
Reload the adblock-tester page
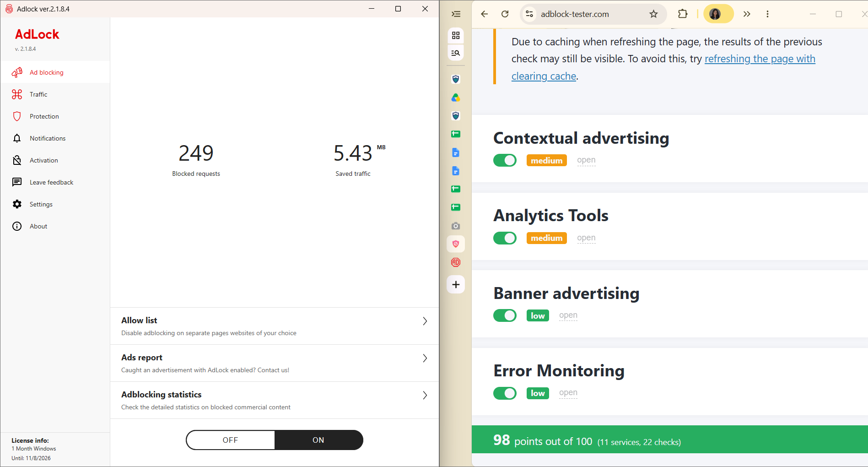coord(505,14)
